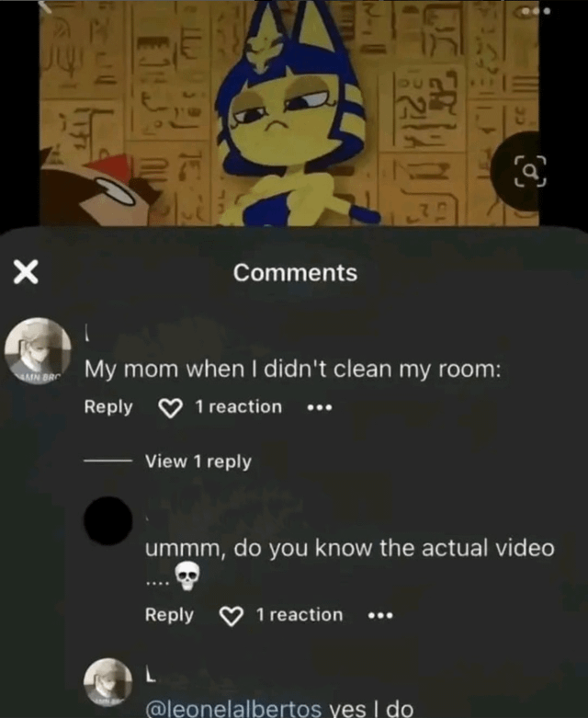The height and width of the screenshot is (718, 588).
Task: Open the three-dot menu above the video
Action: coord(535,11)
